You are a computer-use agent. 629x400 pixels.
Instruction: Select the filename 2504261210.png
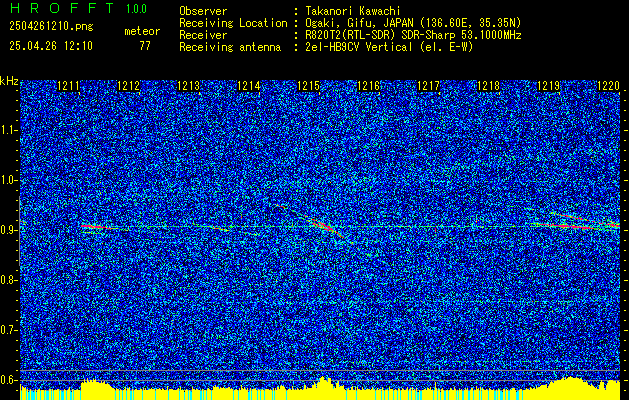tap(51, 27)
